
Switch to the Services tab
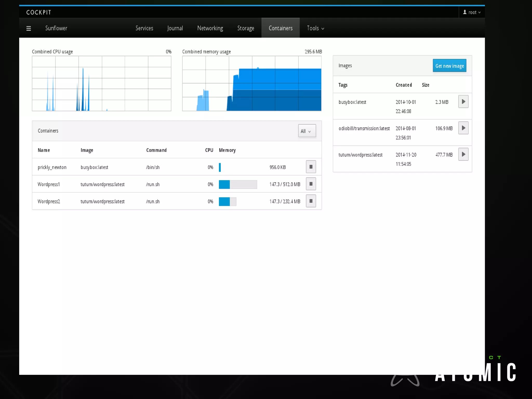tap(144, 28)
